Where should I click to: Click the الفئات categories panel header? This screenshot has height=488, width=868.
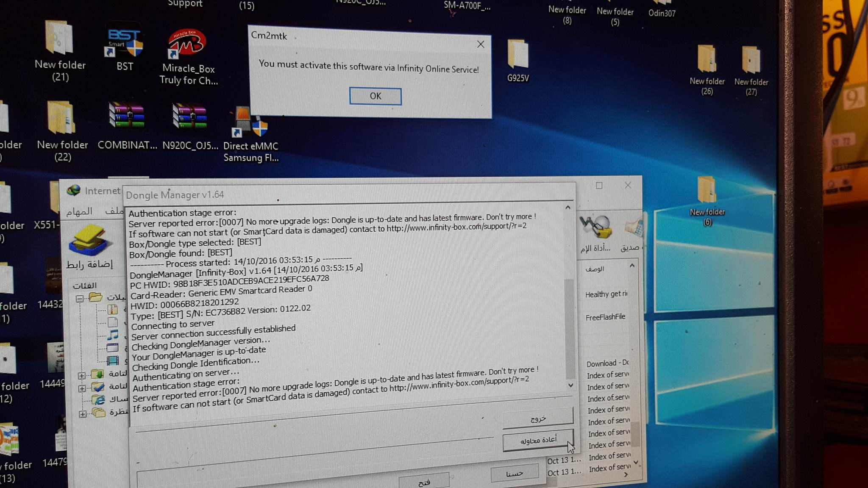coord(85,286)
